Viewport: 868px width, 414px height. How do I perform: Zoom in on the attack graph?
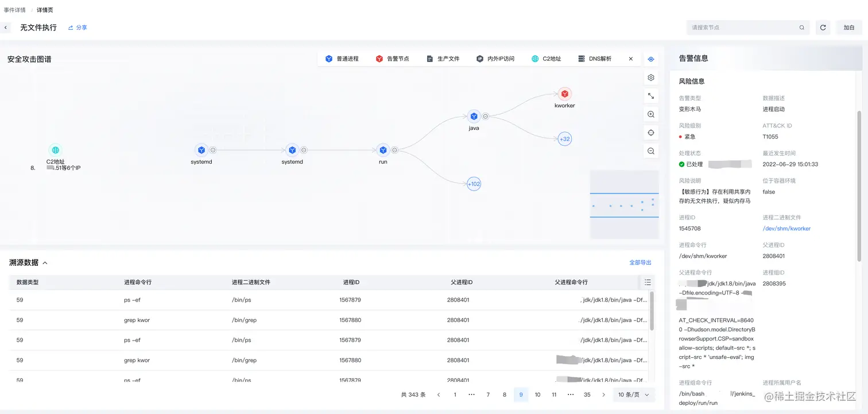[x=651, y=114]
